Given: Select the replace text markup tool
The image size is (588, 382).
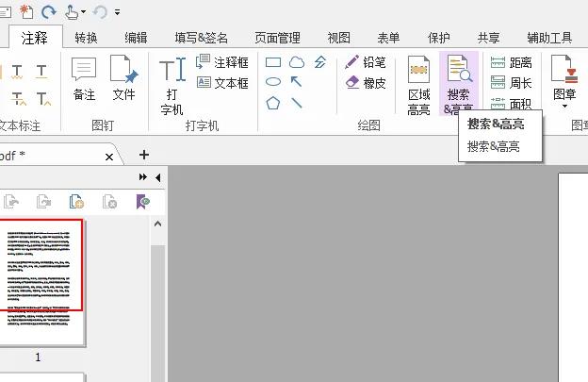Looking at the screenshot, I should tap(18, 99).
